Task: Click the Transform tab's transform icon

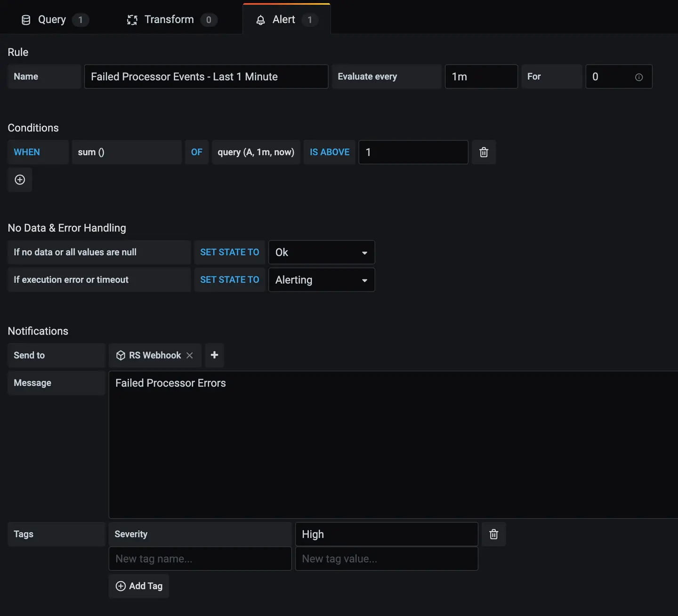Action: [x=132, y=20]
